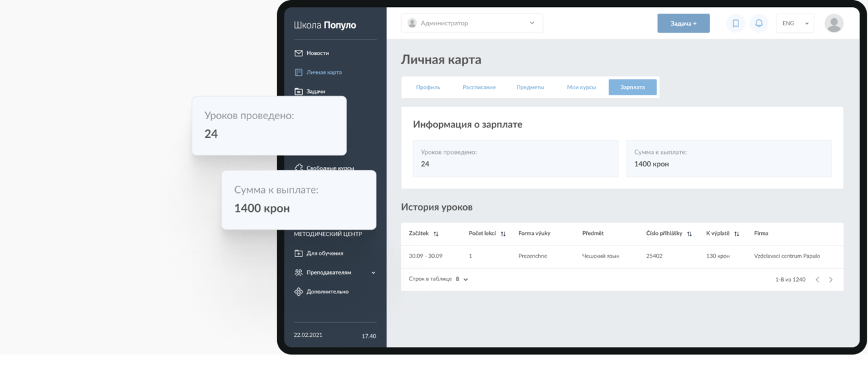Open the ENG language dropdown
Viewport: 868px width, 371px height.
[x=795, y=23]
